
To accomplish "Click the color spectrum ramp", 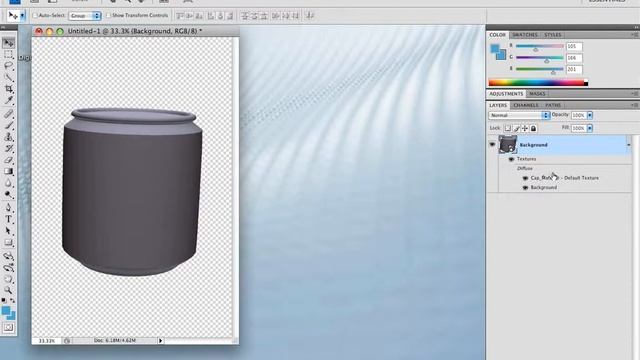I will click(x=538, y=83).
